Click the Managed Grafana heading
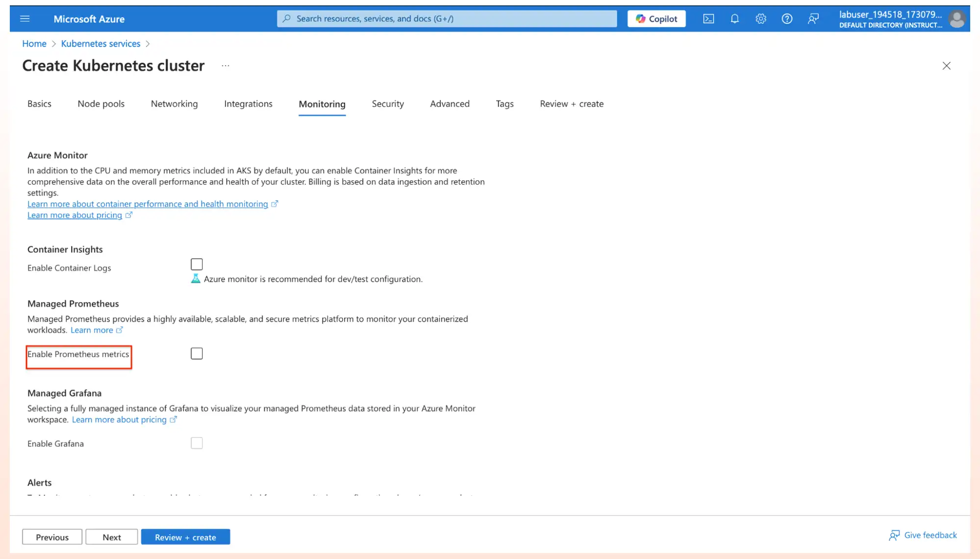This screenshot has height=559, width=980. point(64,393)
